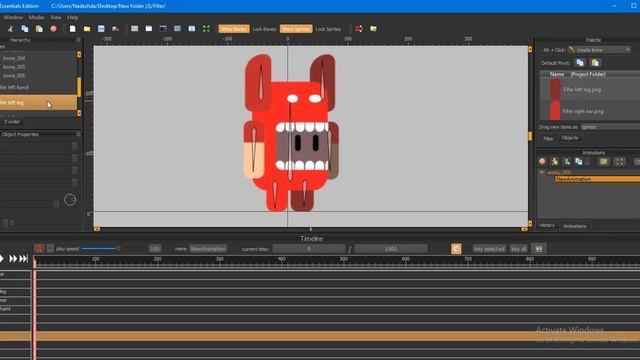This screenshot has height=360, width=640.
Task: Select highlighted left leg hierarchy item
Action: 38,102
